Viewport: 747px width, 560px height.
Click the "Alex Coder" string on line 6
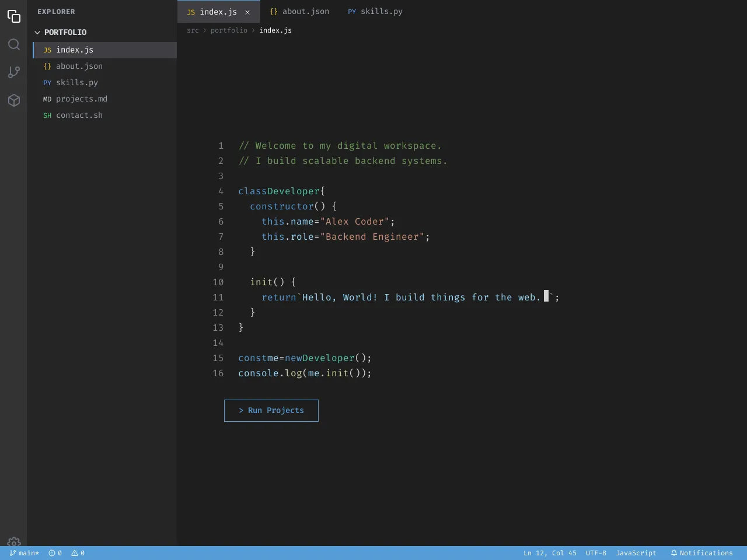[355, 222]
